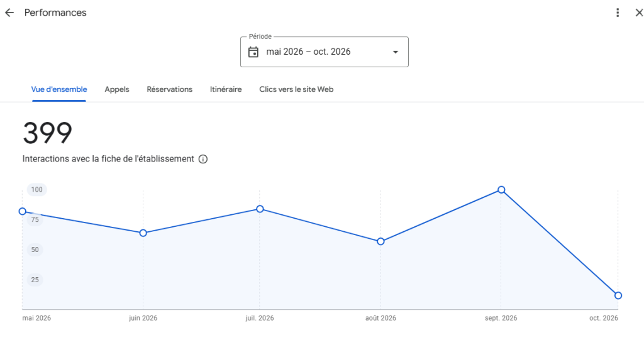Select the oct. 2026 data point on chart
Viewport: 644px width, 340px height.
(618, 295)
